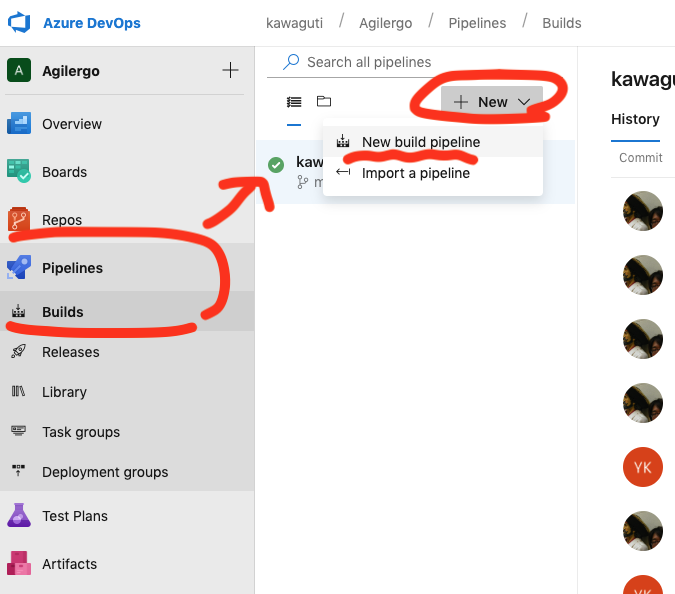Click the Test Plans flask icon
Image resolution: width=675 pixels, height=594 pixels.
(x=19, y=515)
